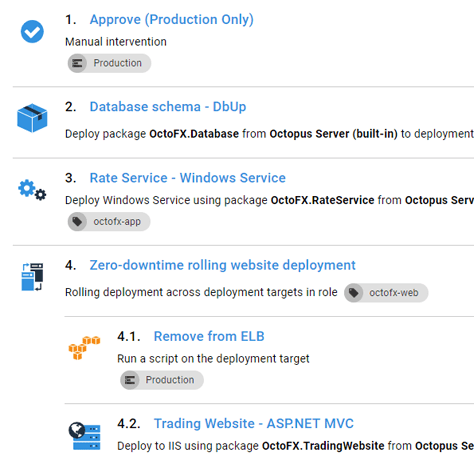This screenshot has height=463, width=474.
Task: Click Production chip under Remove from ELB
Action: click(x=162, y=380)
